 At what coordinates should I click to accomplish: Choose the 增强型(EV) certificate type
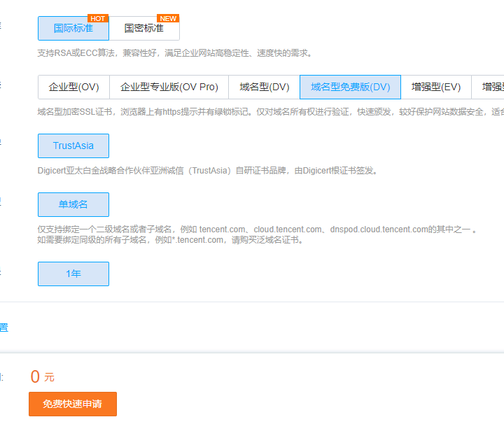(436, 87)
